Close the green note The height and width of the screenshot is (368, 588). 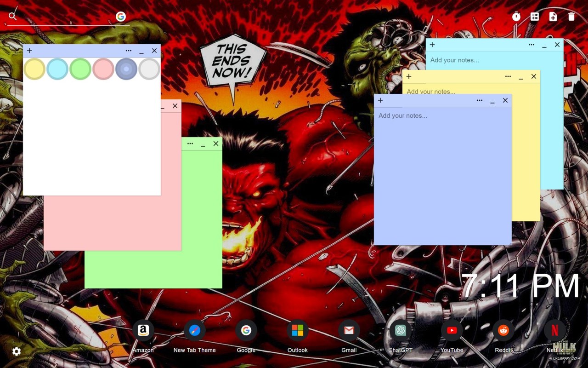(x=216, y=144)
